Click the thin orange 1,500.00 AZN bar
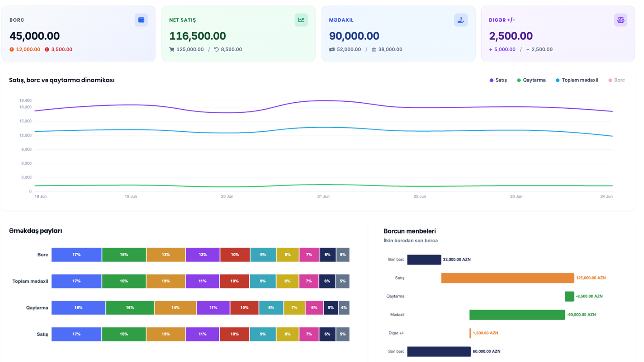This screenshot has width=644, height=362. click(x=470, y=333)
